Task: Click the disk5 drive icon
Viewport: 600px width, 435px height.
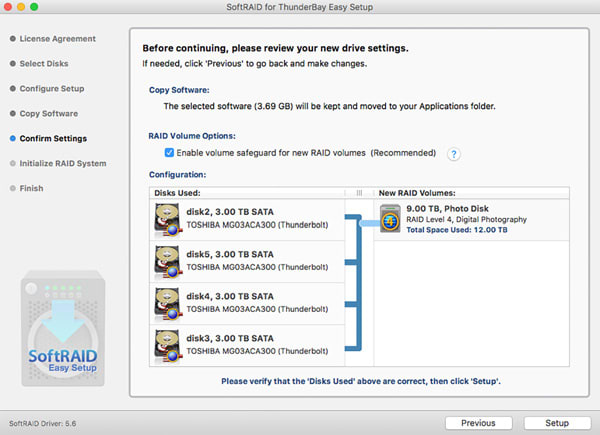Action: pyautogui.click(x=169, y=260)
